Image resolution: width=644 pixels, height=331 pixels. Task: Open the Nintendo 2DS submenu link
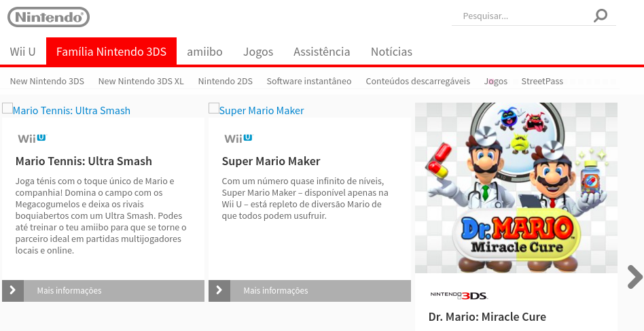pyautogui.click(x=225, y=82)
